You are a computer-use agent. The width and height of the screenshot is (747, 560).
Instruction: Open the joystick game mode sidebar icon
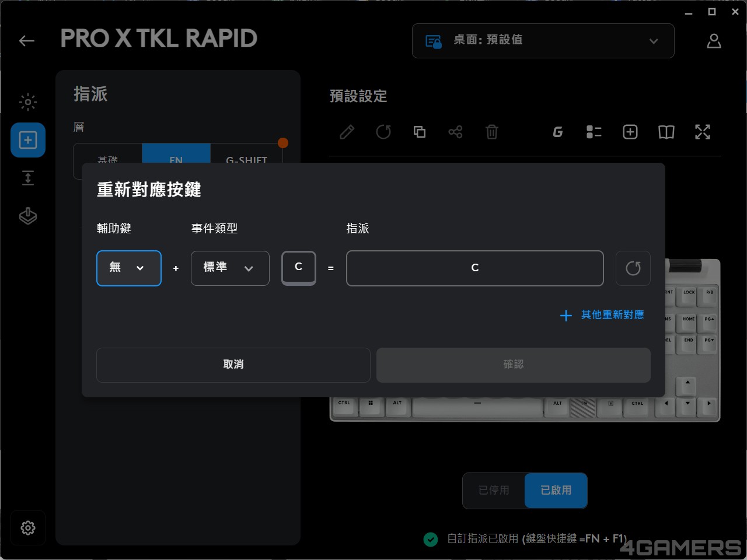(27, 216)
